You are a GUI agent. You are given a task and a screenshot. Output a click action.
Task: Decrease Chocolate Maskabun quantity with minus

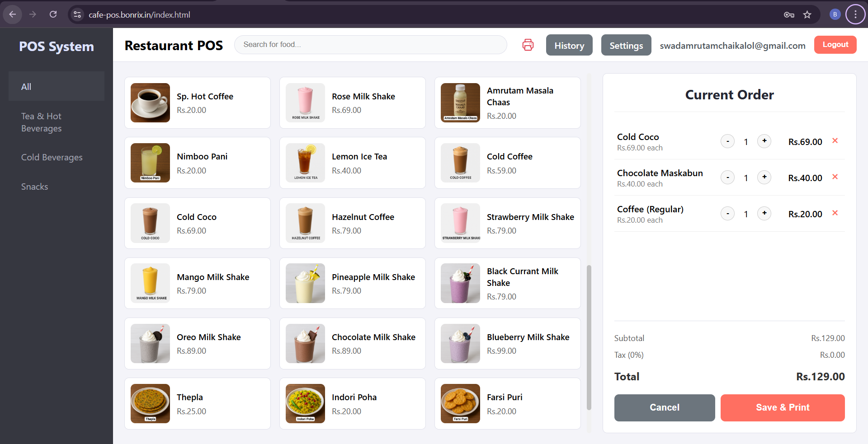click(727, 178)
